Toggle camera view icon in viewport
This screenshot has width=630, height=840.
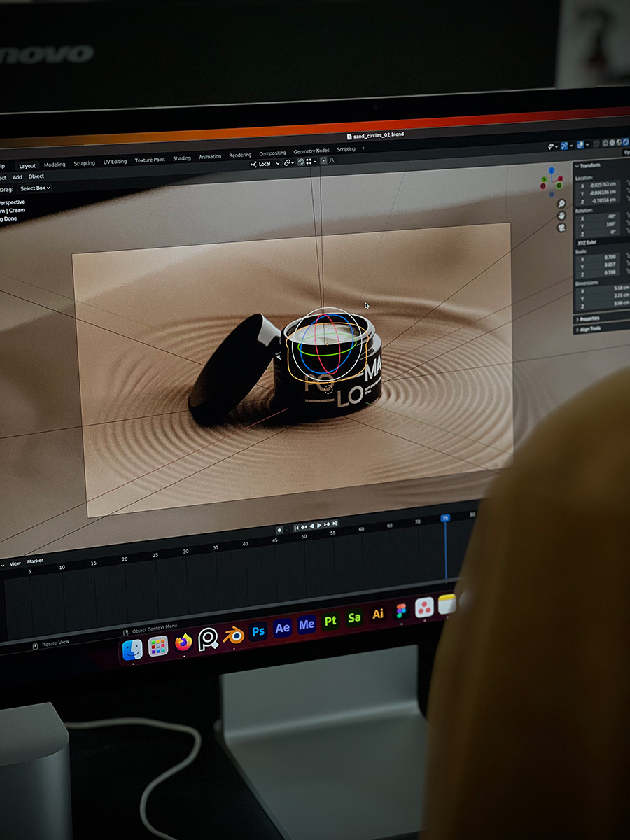pyautogui.click(x=561, y=227)
